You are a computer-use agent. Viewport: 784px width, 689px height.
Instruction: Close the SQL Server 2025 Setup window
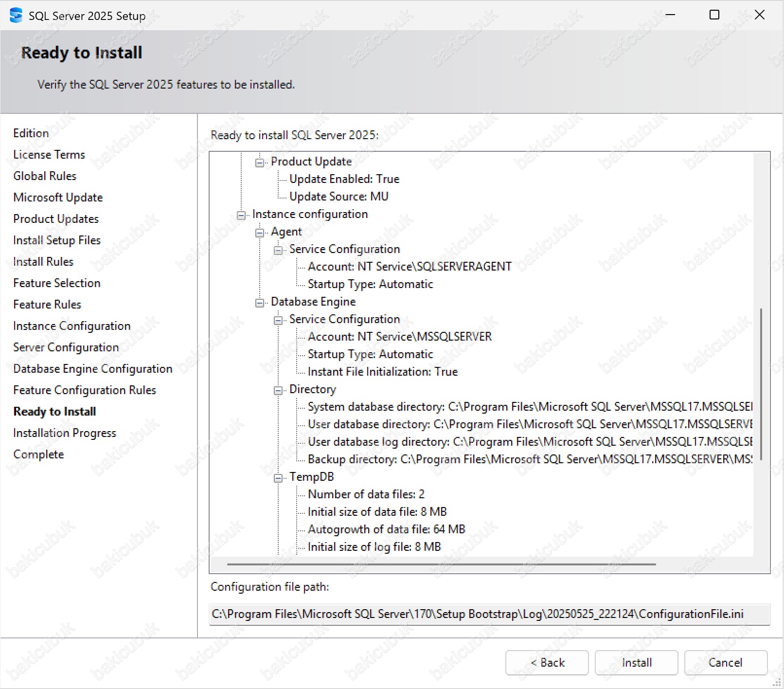[760, 15]
